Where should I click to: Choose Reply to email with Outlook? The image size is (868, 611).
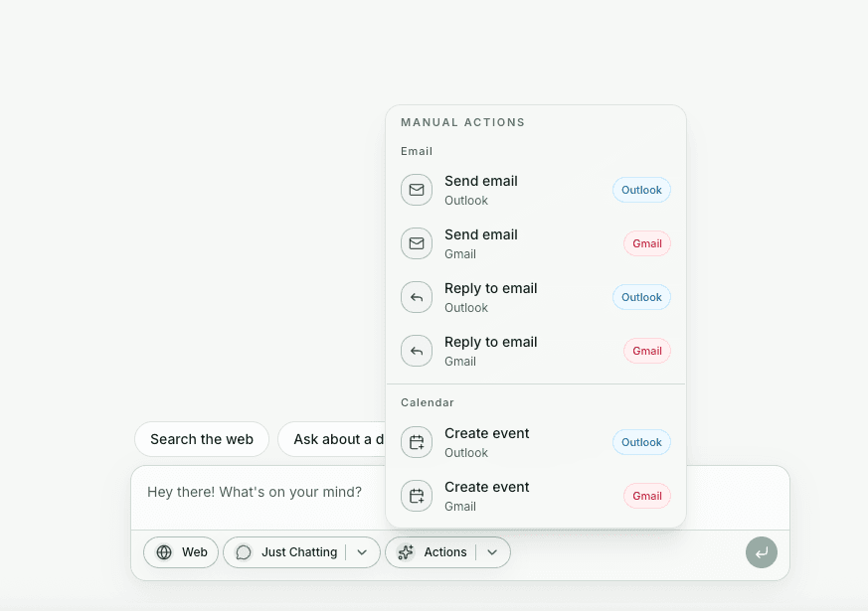pos(535,297)
